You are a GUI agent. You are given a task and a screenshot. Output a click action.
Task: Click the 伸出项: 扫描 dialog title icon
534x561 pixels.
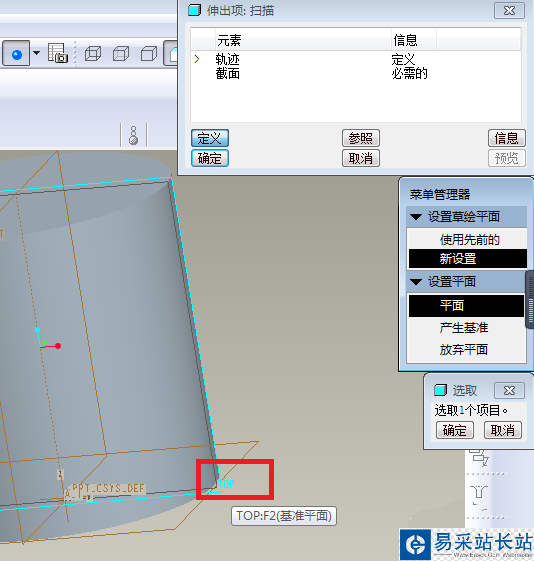coord(195,10)
